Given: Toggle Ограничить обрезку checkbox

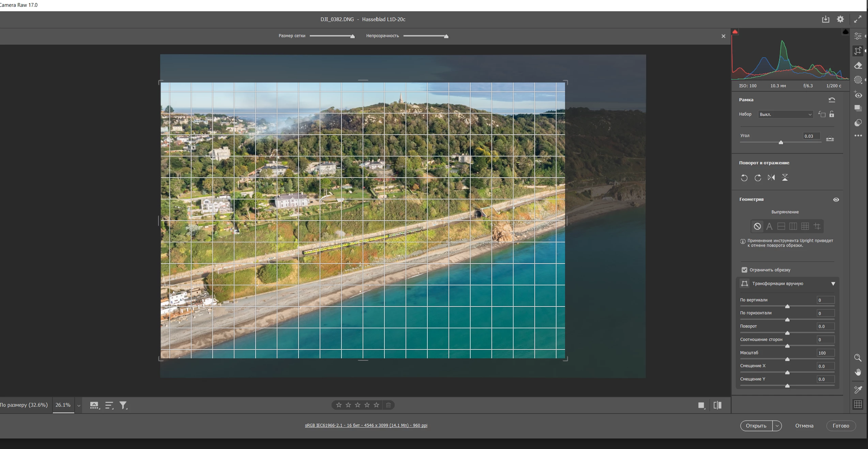Looking at the screenshot, I should (744, 270).
